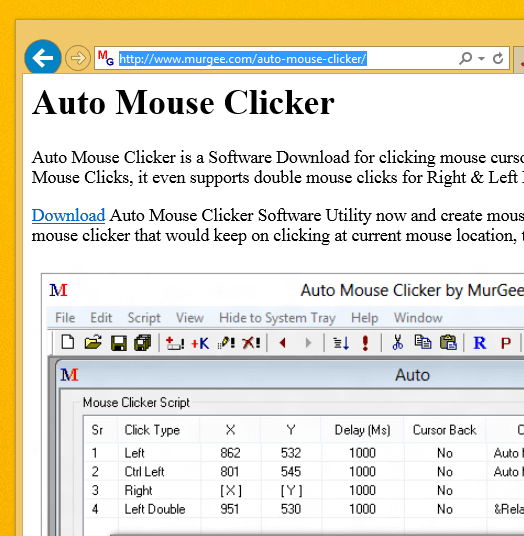Click the X column header
This screenshot has height=536, width=524.
point(231,430)
